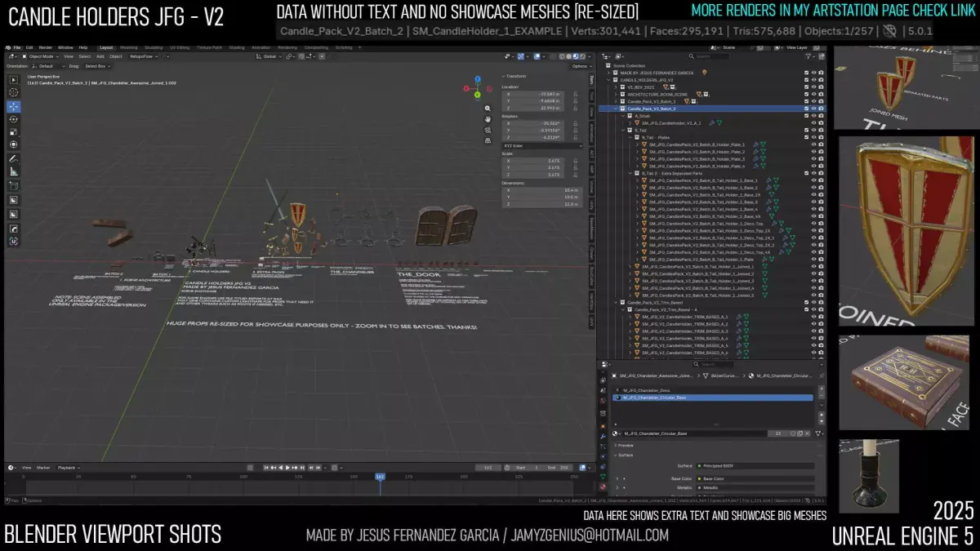Add a material slot with plus button
The image size is (980, 551).
pyautogui.click(x=822, y=389)
